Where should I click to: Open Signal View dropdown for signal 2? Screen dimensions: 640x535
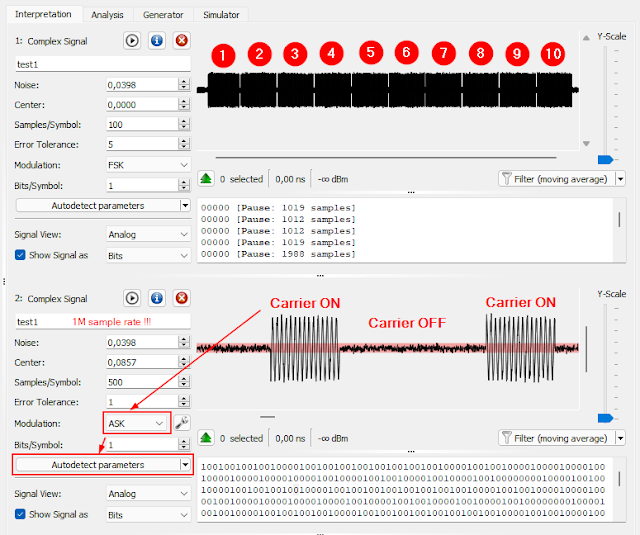[x=148, y=493]
